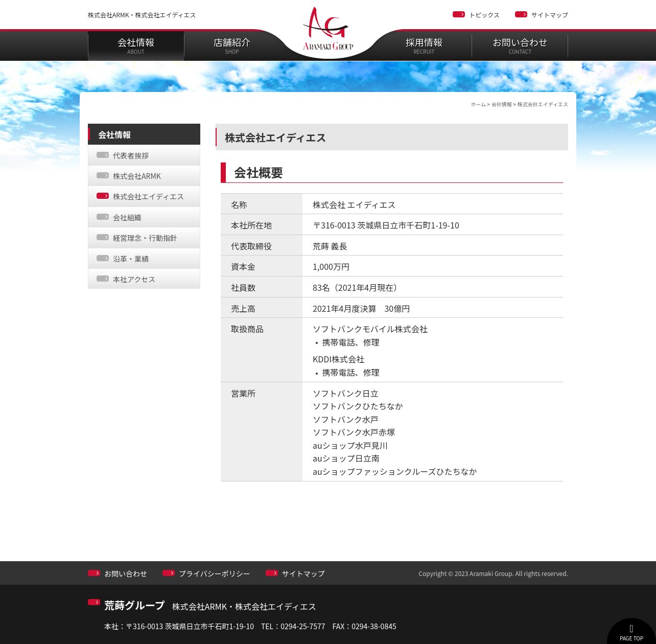Click TEL：0294-25-7577 in footer
The width and height of the screenshot is (656, 644).
point(293,626)
